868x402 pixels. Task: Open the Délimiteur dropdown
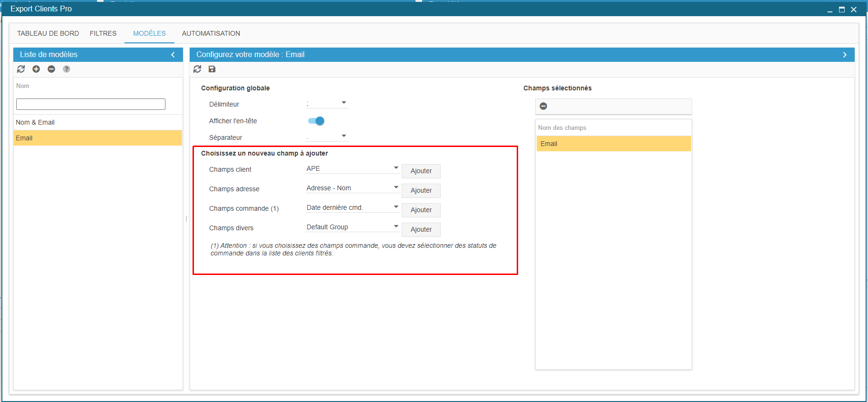coord(327,103)
